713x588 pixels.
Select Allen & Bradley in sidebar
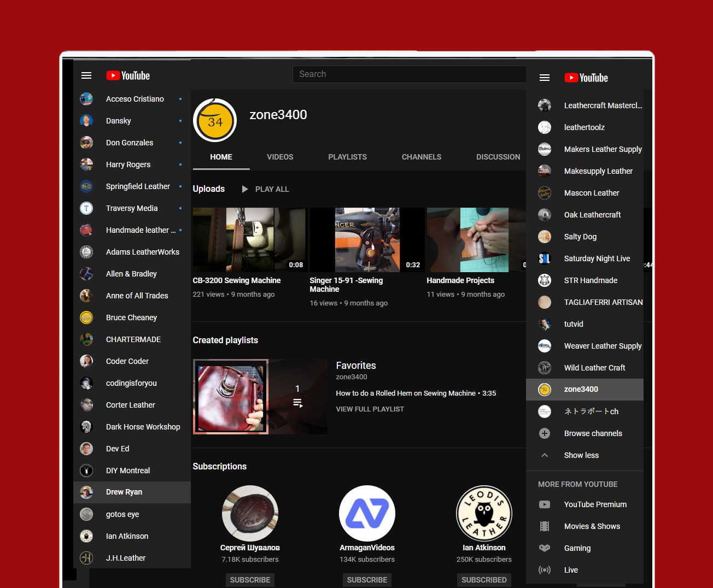(132, 274)
